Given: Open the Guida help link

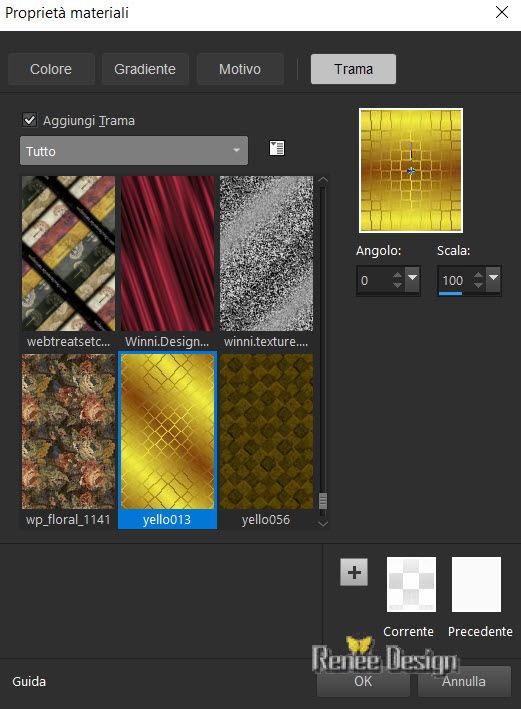Looking at the screenshot, I should tap(29, 681).
